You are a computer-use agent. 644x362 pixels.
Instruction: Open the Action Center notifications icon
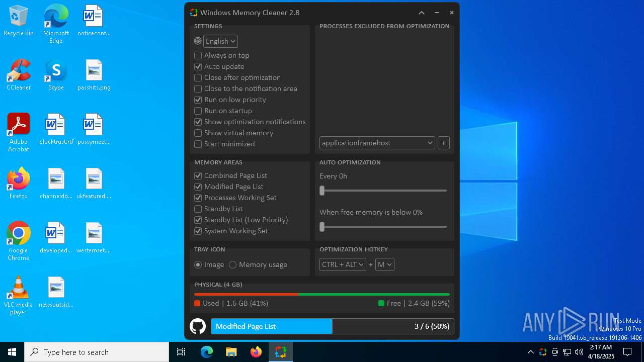click(x=627, y=352)
